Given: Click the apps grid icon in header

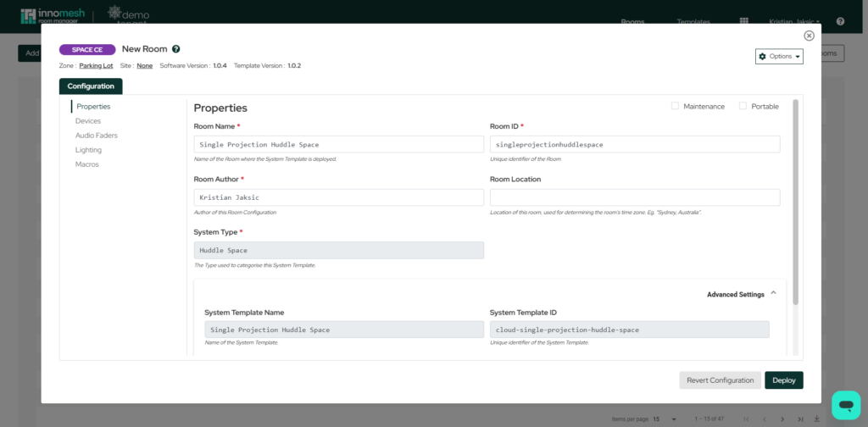Looking at the screenshot, I should coord(744,21).
